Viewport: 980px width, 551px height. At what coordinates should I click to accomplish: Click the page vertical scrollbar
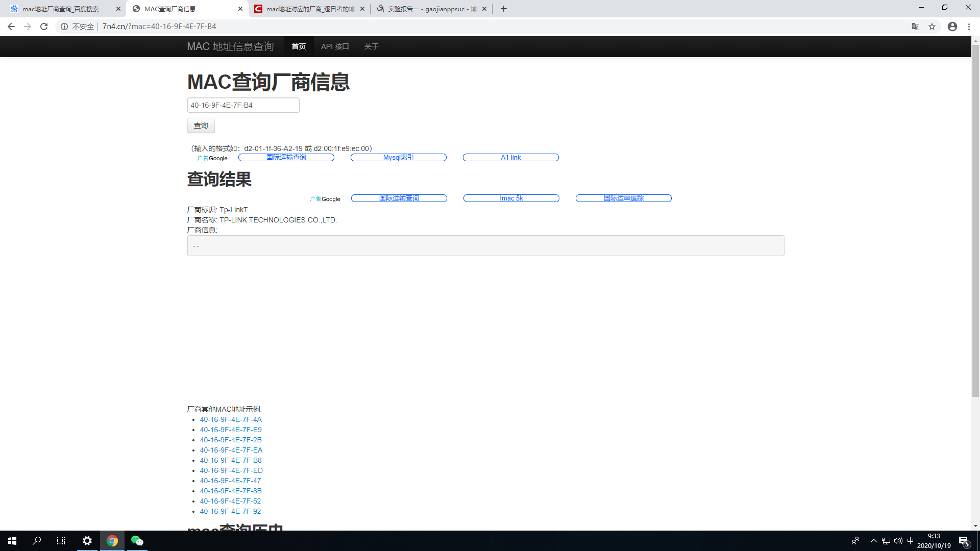click(975, 219)
